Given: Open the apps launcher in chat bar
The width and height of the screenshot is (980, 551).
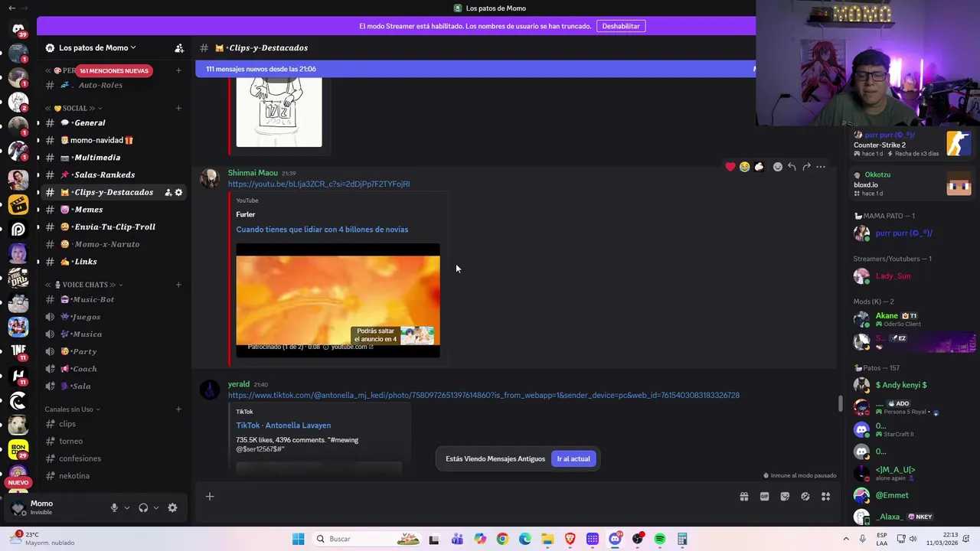Looking at the screenshot, I should point(825,497).
